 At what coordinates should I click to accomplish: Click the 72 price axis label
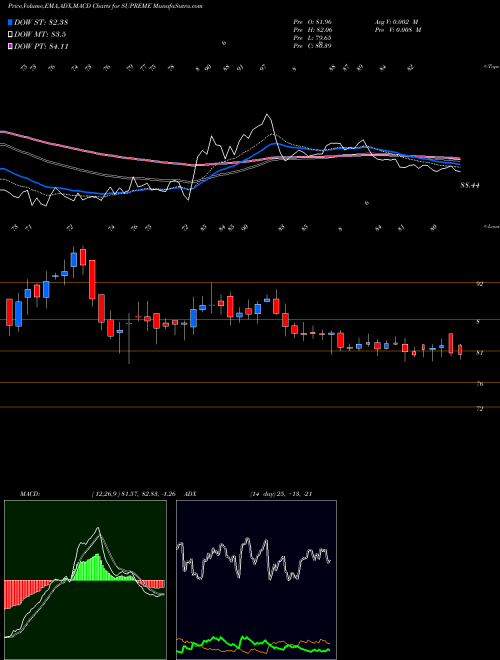(479, 408)
